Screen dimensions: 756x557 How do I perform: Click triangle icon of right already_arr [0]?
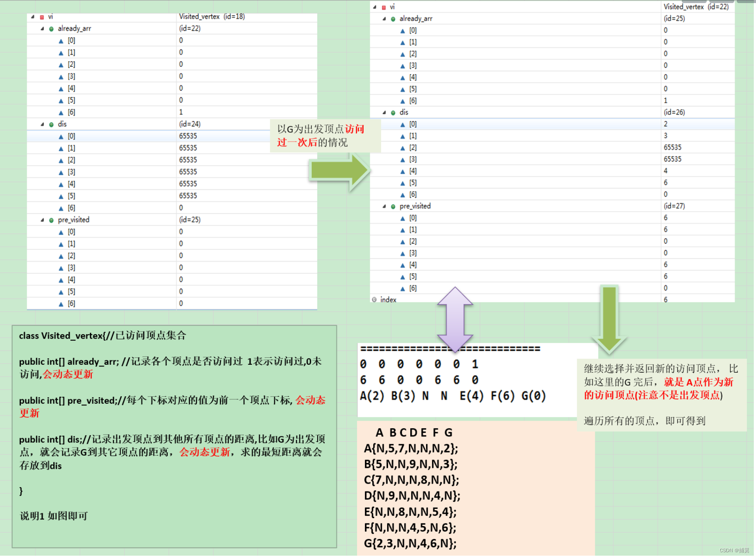tap(403, 31)
